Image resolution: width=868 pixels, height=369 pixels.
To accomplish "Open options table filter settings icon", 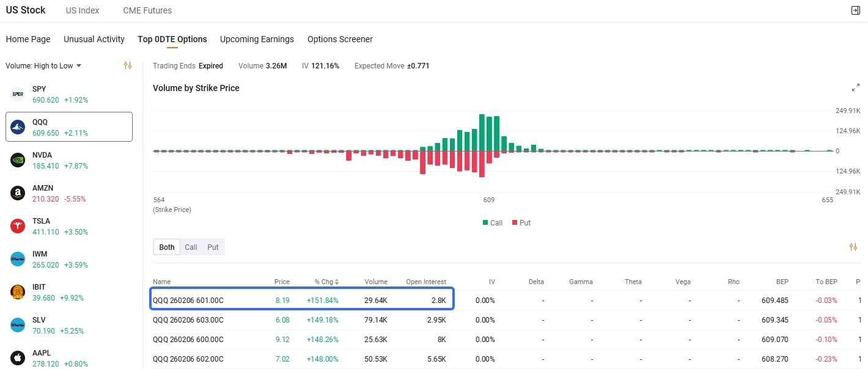I will click(853, 247).
